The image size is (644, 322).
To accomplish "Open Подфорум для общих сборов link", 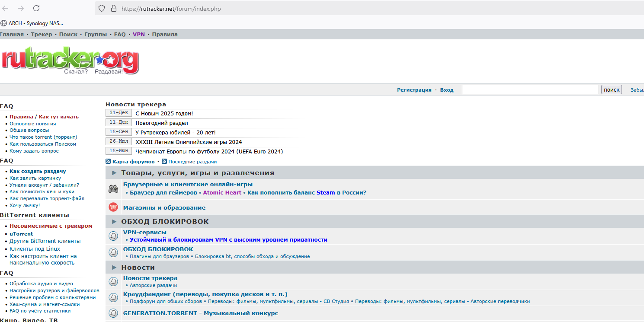I will (166, 301).
